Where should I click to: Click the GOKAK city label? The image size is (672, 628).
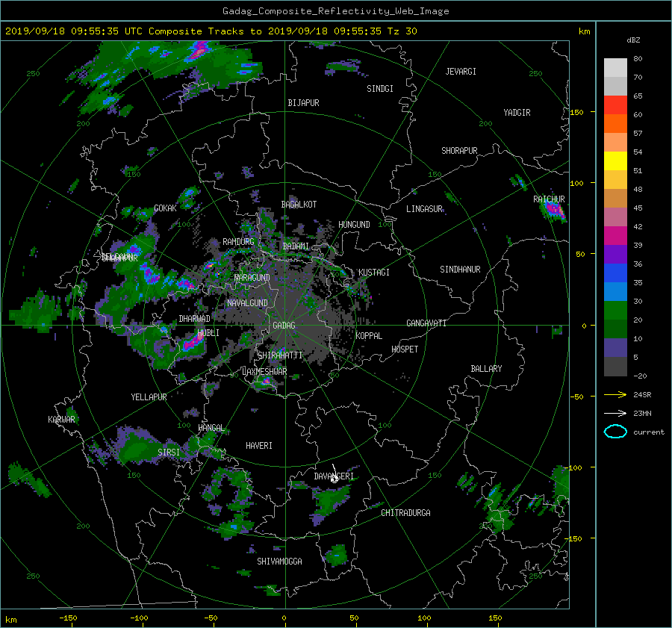tap(165, 208)
